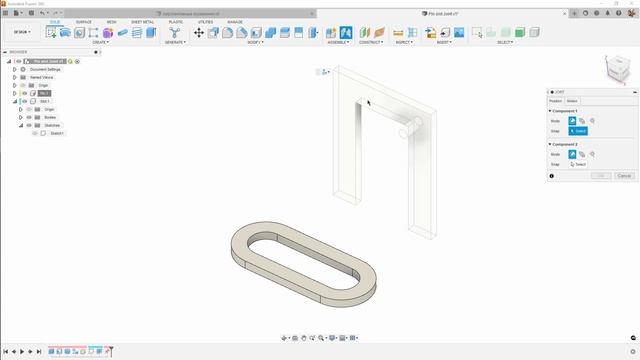The height and width of the screenshot is (360, 640).
Task: Select the Pan hand tool in navigation bar
Action: click(304, 338)
